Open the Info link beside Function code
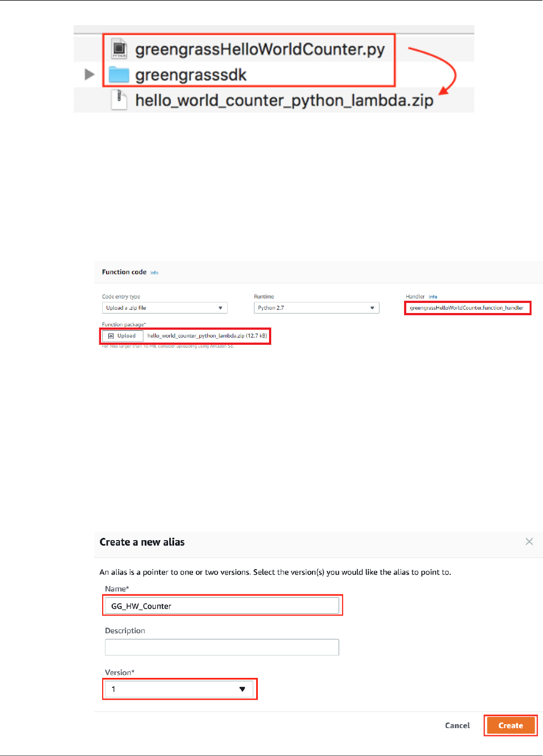Viewport: 543px width, 756px height. tap(155, 273)
